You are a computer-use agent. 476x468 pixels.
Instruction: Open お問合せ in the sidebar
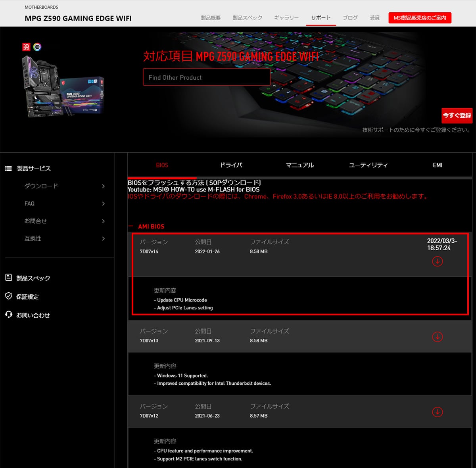coord(36,221)
